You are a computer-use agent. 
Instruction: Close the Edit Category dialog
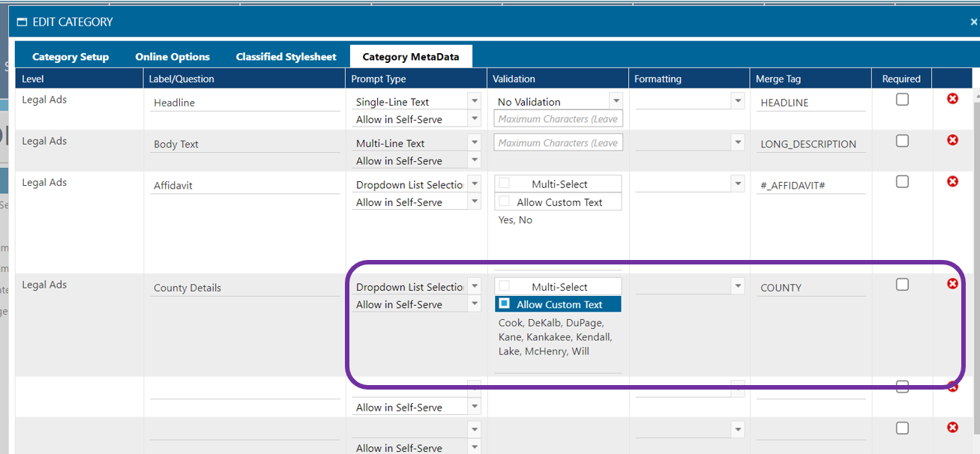pos(973,22)
